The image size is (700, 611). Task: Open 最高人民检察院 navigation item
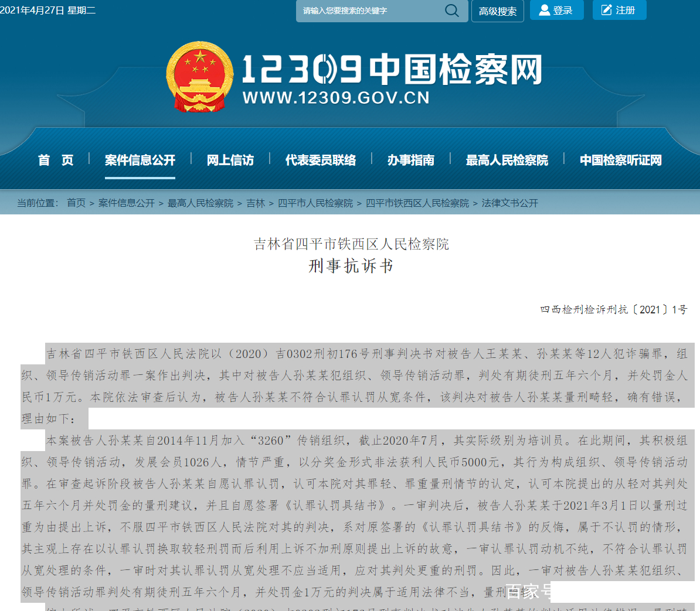[x=507, y=160]
